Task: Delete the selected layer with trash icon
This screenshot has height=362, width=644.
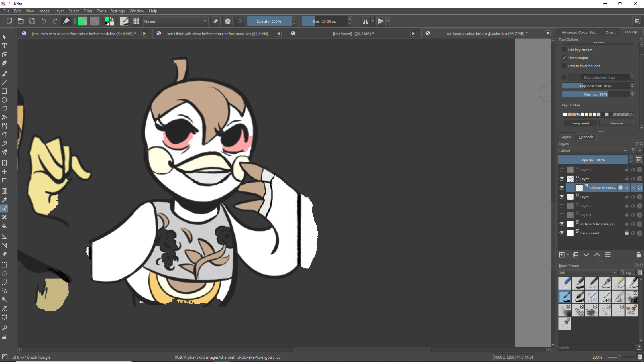Action: [x=638, y=255]
